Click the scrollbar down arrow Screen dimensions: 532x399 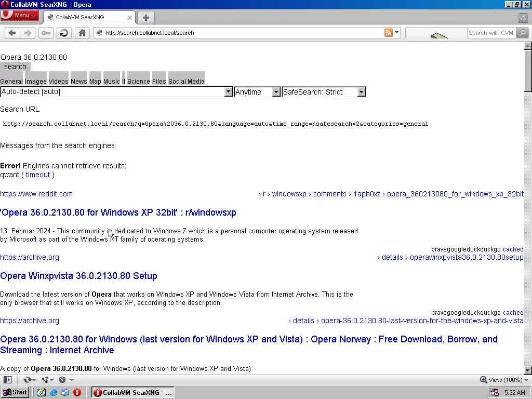pyautogui.click(x=528, y=370)
